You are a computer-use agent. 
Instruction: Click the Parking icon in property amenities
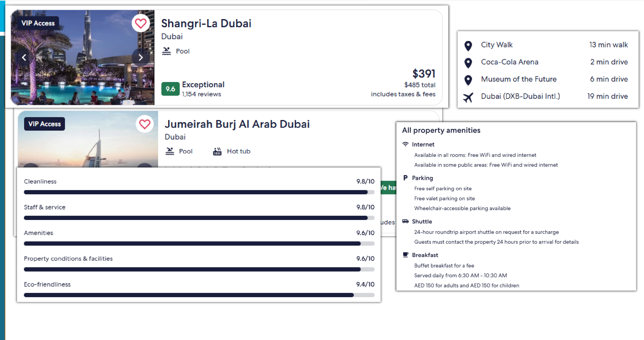[405, 178]
